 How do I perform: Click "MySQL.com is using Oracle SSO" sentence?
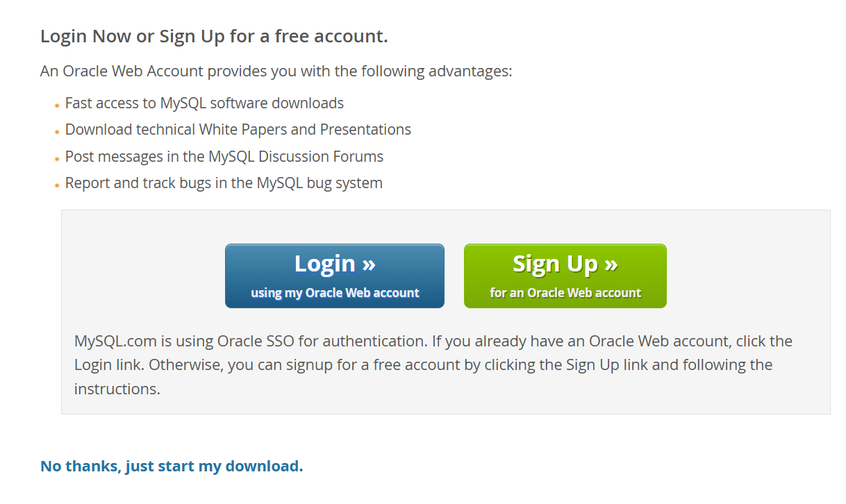pyautogui.click(x=250, y=342)
